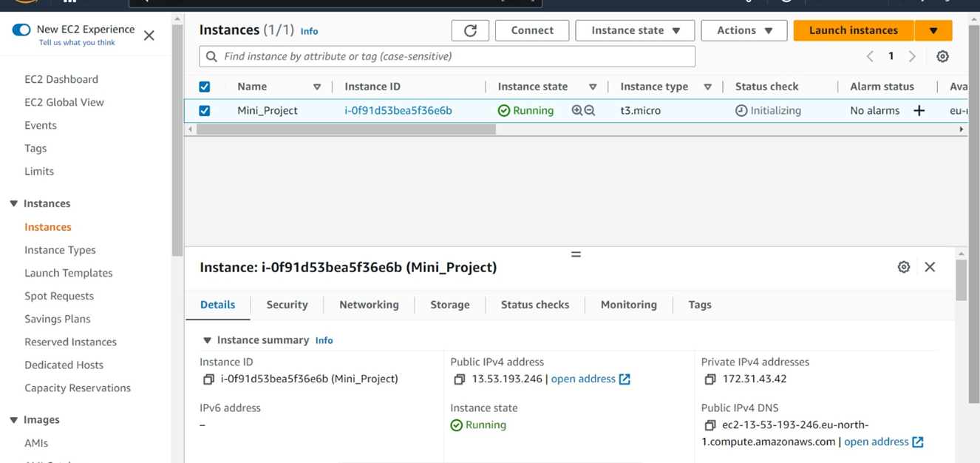Zoom out icon next to Running state
The image size is (980, 463).
(x=590, y=110)
